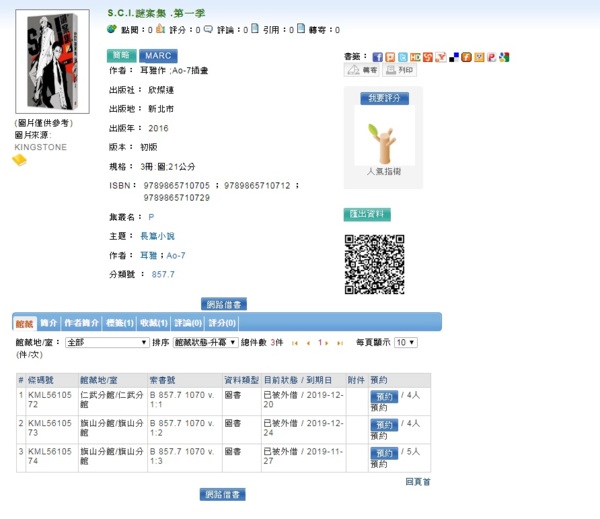
Task: Share the book on Facebook
Action: click(x=378, y=57)
